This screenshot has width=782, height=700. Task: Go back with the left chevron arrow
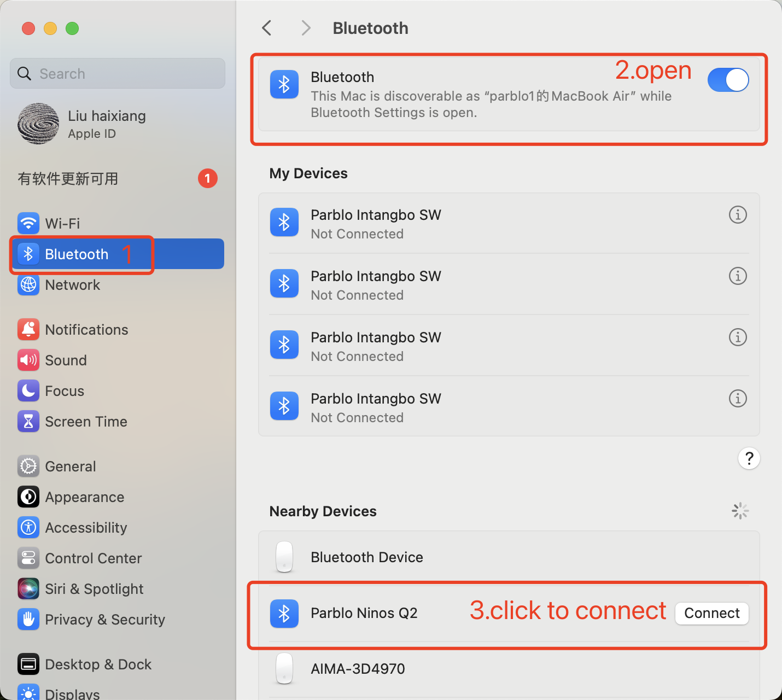tap(267, 28)
